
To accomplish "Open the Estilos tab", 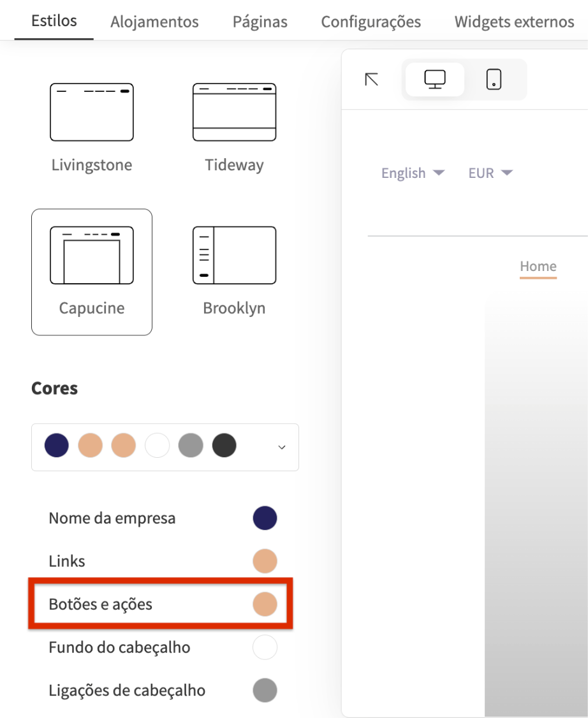I will coord(54,20).
